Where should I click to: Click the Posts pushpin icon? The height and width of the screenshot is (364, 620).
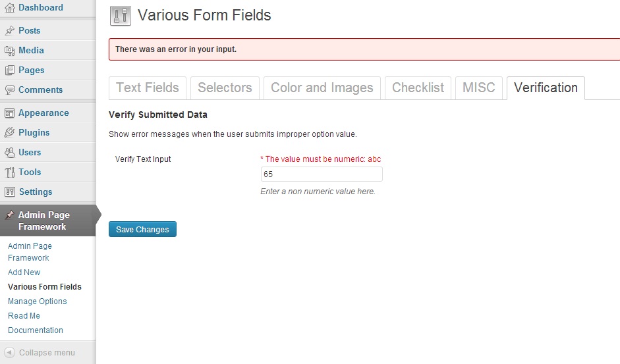pyautogui.click(x=9, y=30)
